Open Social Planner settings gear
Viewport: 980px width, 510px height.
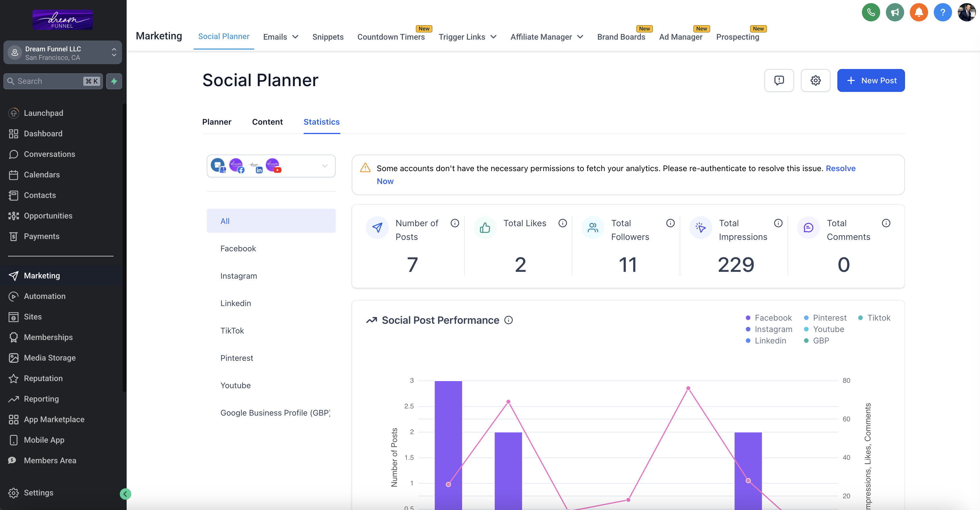[816, 80]
